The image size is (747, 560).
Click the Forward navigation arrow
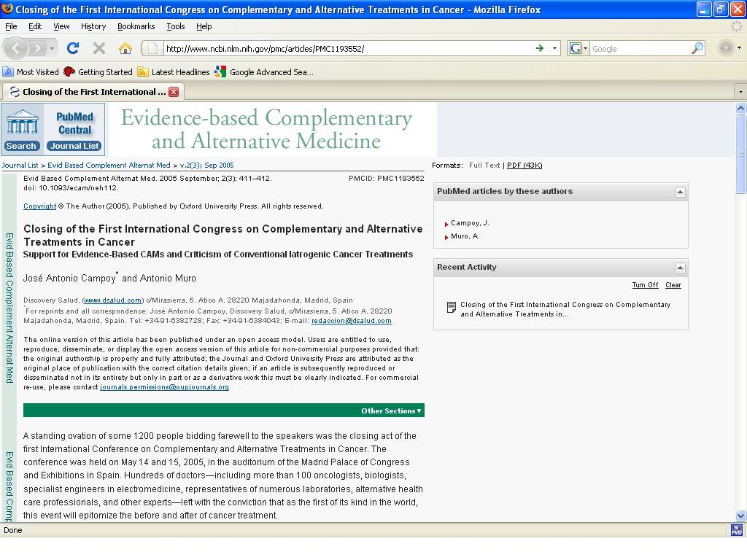tap(37, 48)
